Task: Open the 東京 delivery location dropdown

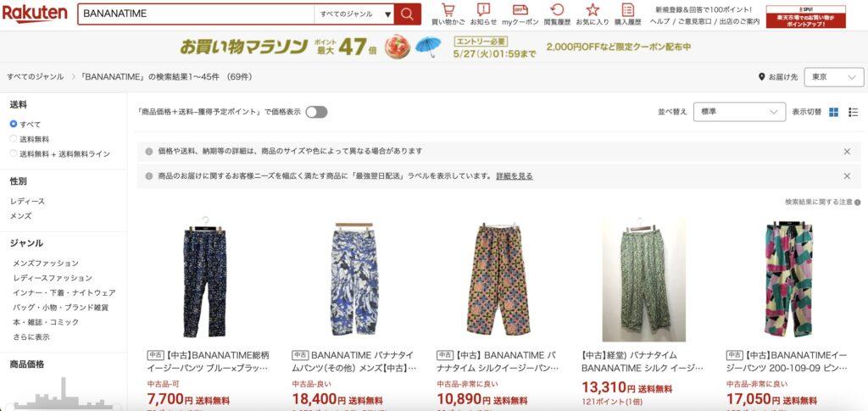Action: tap(834, 77)
